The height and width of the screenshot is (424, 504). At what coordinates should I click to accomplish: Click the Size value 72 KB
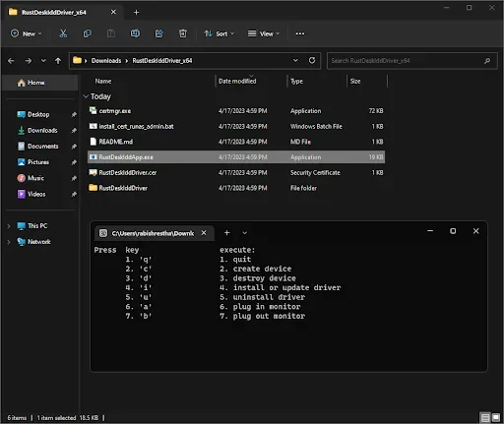tap(376, 111)
